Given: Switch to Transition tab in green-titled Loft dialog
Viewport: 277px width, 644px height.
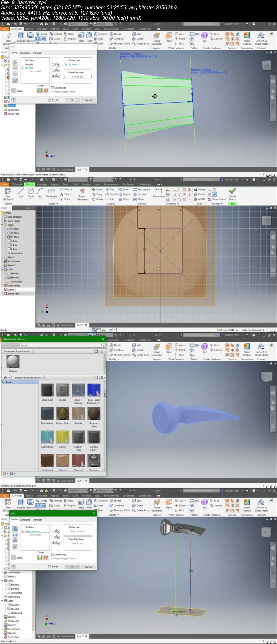Looking at the screenshot, I should (37, 520).
